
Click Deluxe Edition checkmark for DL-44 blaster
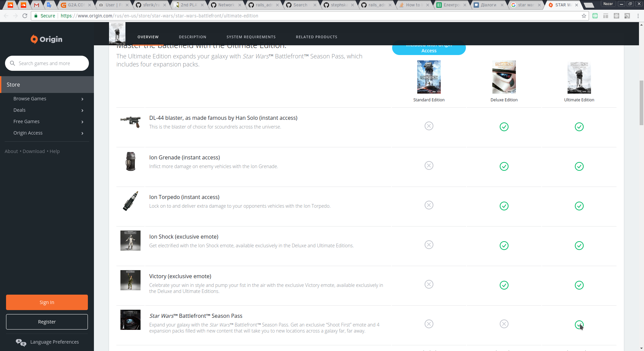point(504,127)
